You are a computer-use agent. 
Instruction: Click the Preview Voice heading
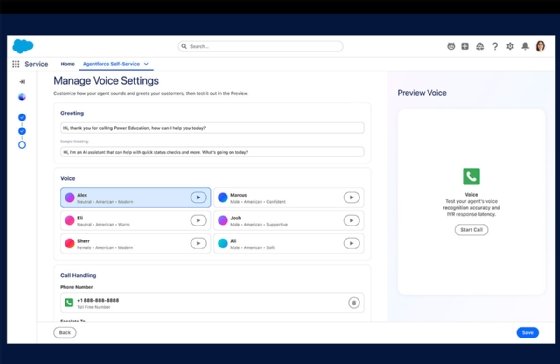coord(422,93)
